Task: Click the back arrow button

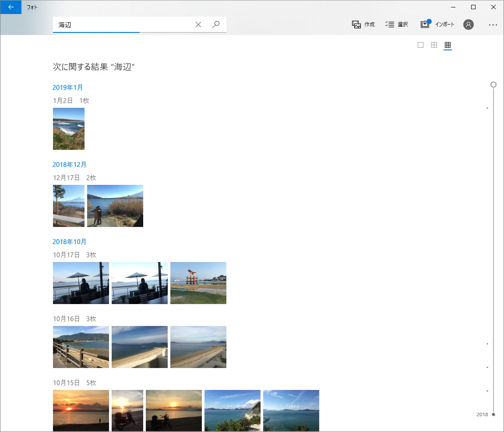Action: coord(11,7)
